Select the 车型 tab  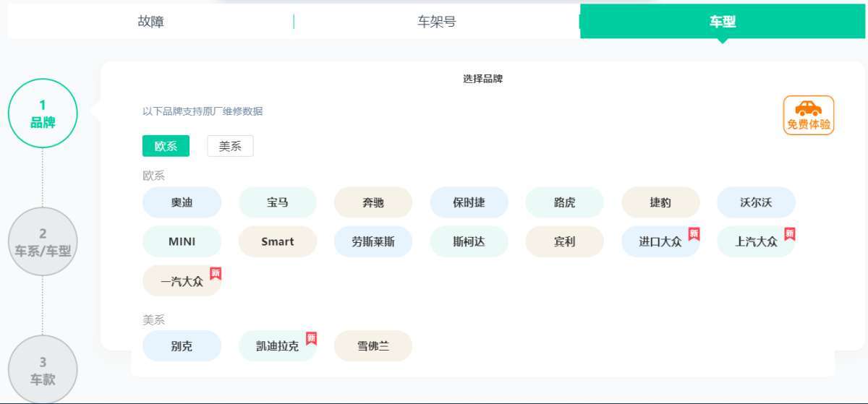[723, 22]
